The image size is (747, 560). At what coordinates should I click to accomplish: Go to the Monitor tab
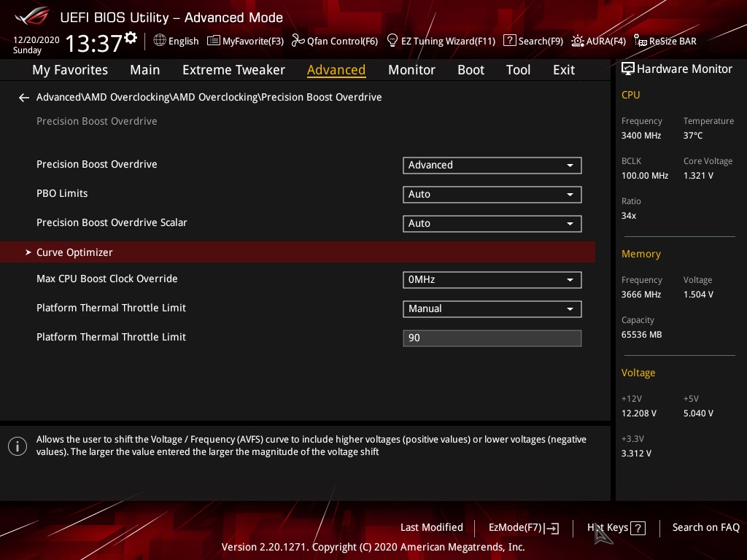pyautogui.click(x=411, y=70)
